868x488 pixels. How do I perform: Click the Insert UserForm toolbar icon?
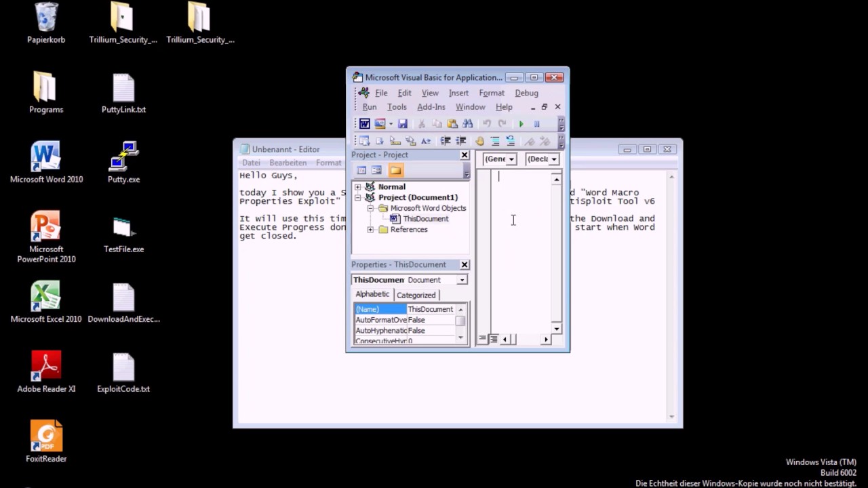tap(380, 124)
